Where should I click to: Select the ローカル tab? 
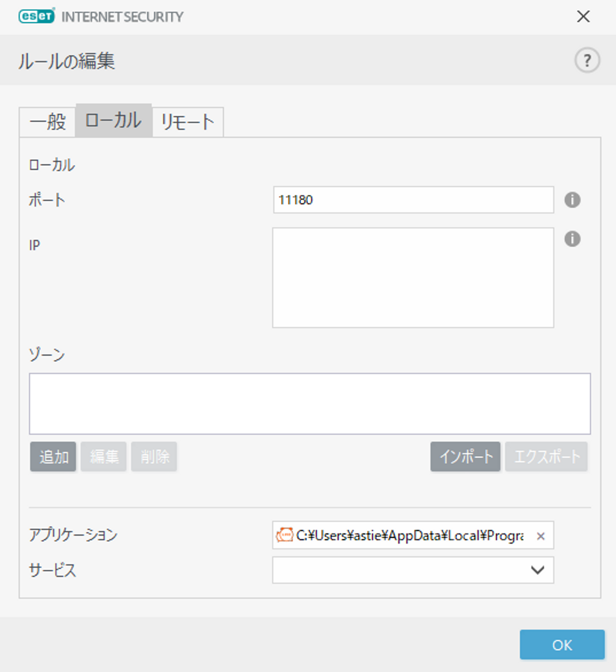click(113, 120)
